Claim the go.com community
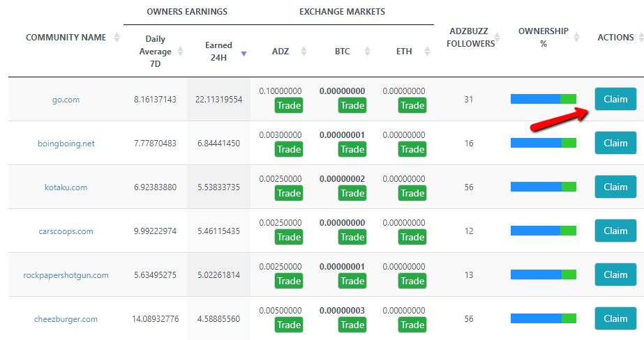 615,99
